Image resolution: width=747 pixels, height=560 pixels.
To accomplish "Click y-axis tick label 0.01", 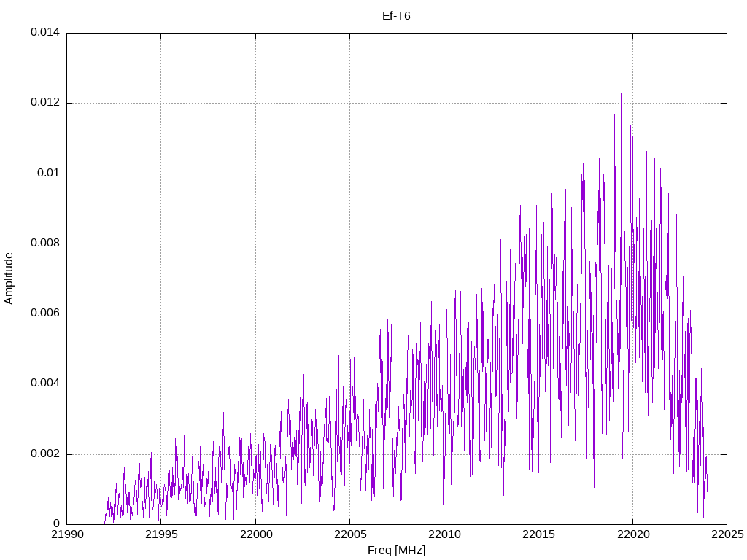I will tap(49, 173).
